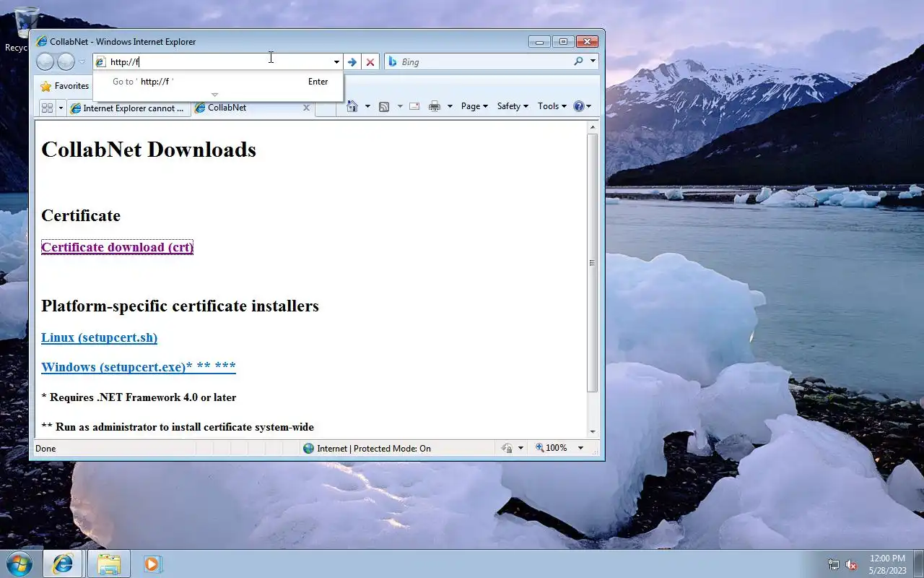Open Windows Explorer from taskbar
This screenshot has width=924, height=578.
coord(108,564)
